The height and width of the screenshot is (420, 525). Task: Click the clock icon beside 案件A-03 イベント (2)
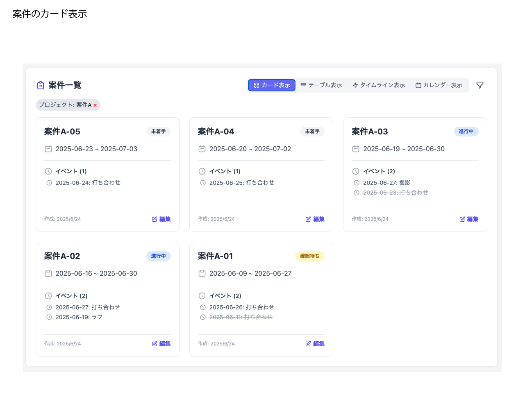click(x=356, y=171)
